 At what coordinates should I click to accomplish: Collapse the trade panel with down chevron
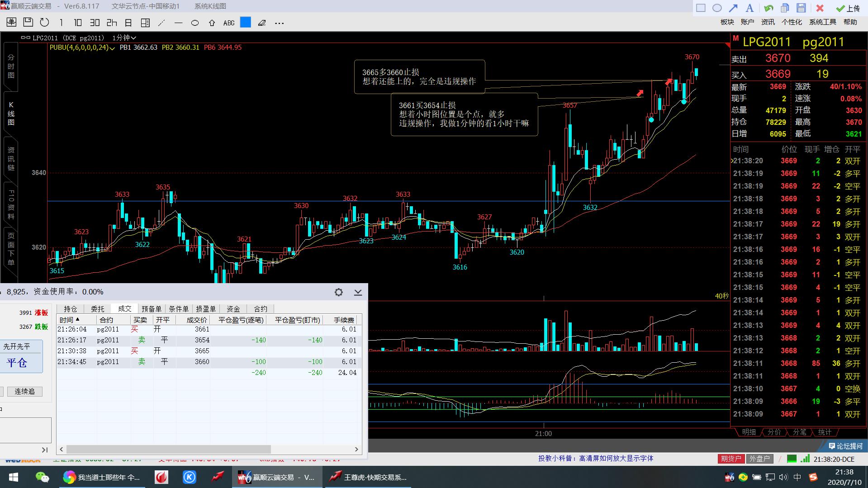(358, 292)
